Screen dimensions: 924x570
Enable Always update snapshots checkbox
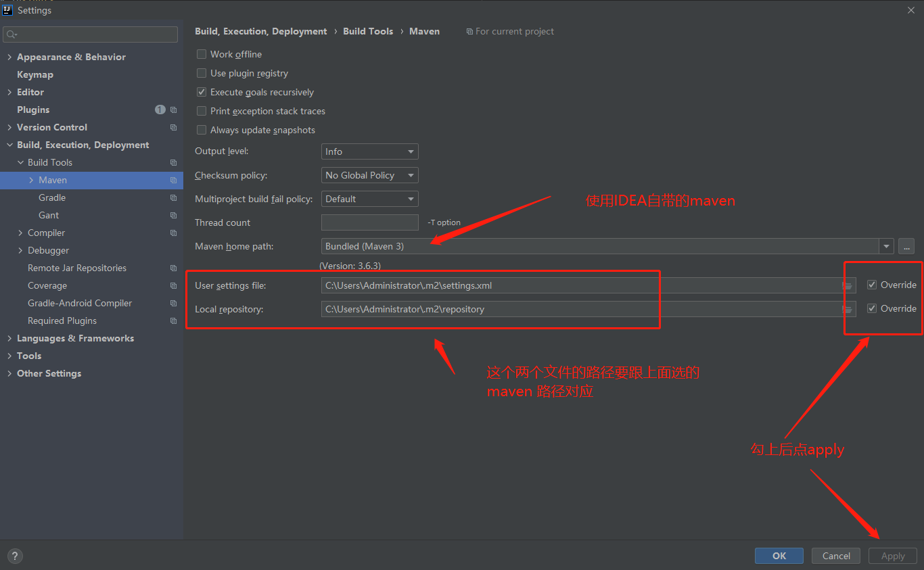coord(202,130)
